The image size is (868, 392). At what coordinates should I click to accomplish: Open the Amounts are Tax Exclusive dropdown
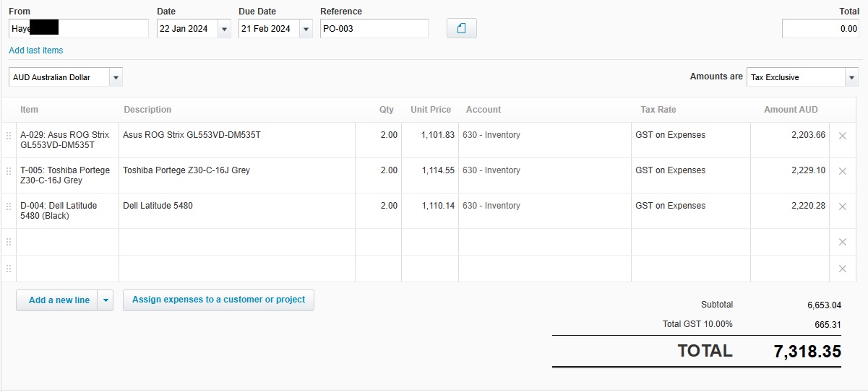click(x=851, y=77)
